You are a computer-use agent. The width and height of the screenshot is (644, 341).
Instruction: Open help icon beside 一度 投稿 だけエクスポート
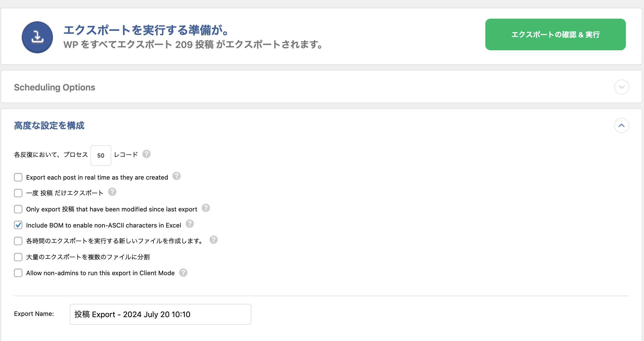(x=112, y=192)
